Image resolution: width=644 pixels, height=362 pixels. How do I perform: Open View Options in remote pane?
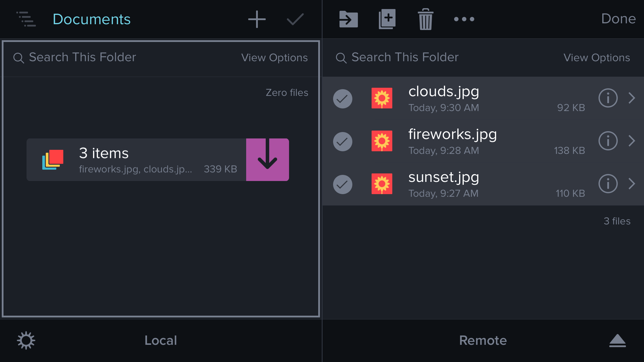pos(596,58)
